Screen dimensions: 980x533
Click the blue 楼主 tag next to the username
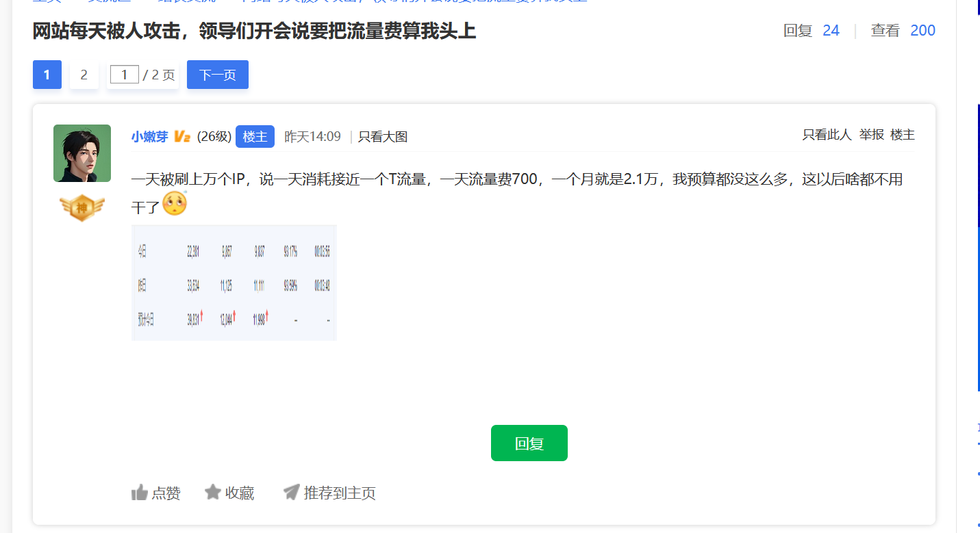click(x=255, y=137)
